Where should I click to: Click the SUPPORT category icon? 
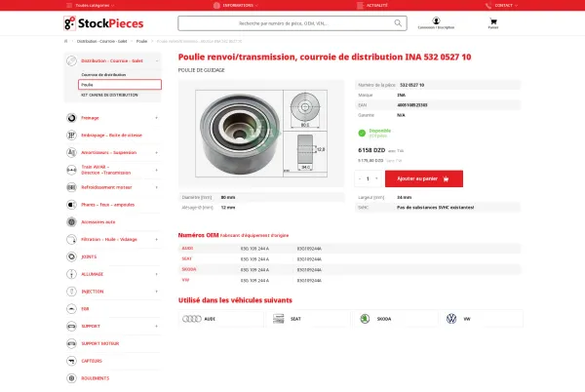point(71,326)
